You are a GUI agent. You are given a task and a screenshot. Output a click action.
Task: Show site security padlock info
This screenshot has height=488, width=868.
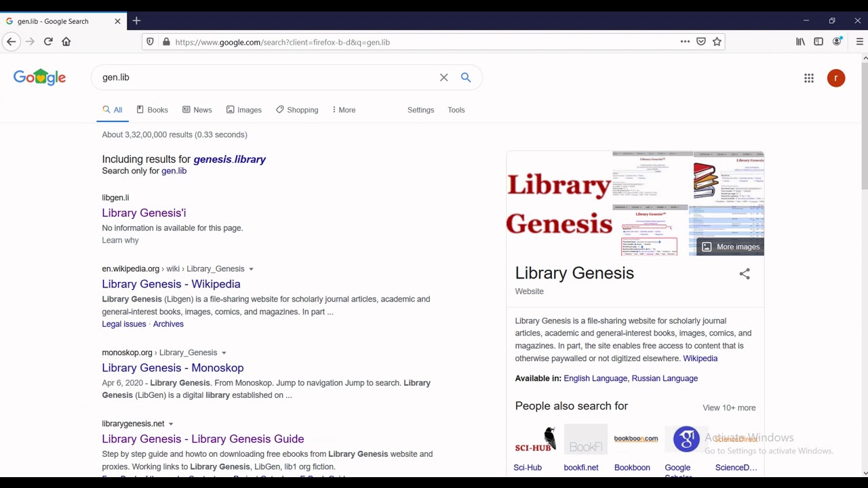click(x=166, y=42)
